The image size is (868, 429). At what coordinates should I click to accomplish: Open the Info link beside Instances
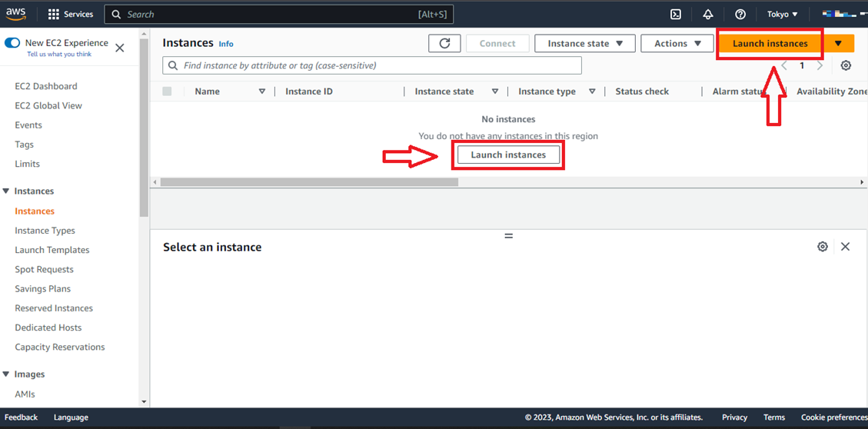[226, 44]
